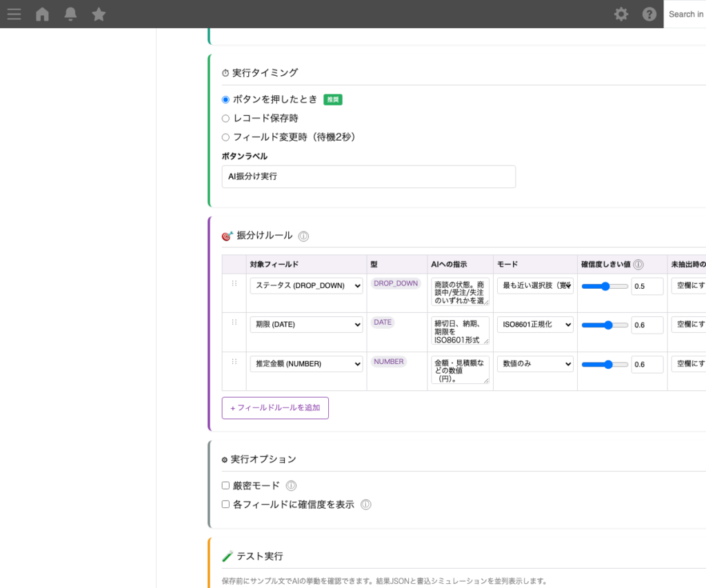Screen dimensions: 706x588
Task: Open settings via the gear icon
Action: tap(621, 14)
